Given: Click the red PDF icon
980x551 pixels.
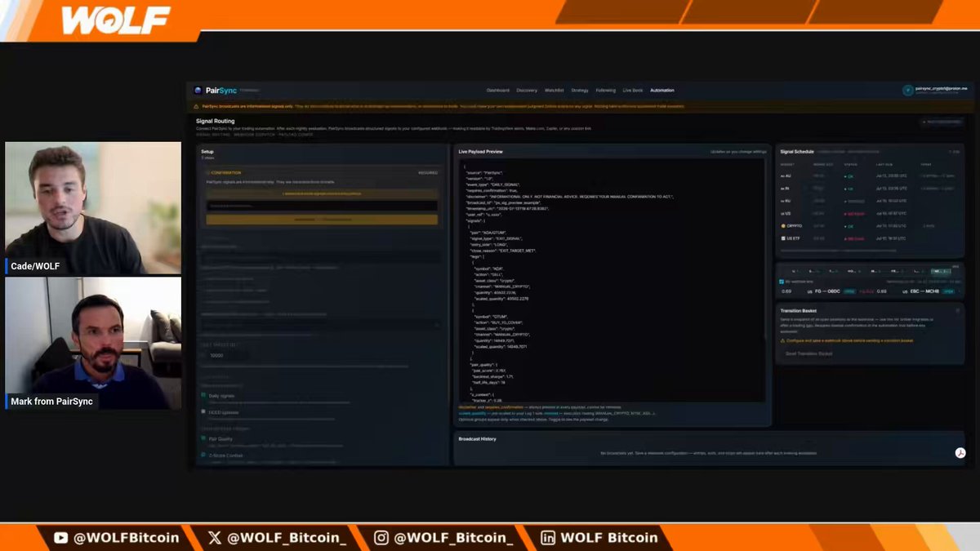Looking at the screenshot, I should [x=960, y=453].
